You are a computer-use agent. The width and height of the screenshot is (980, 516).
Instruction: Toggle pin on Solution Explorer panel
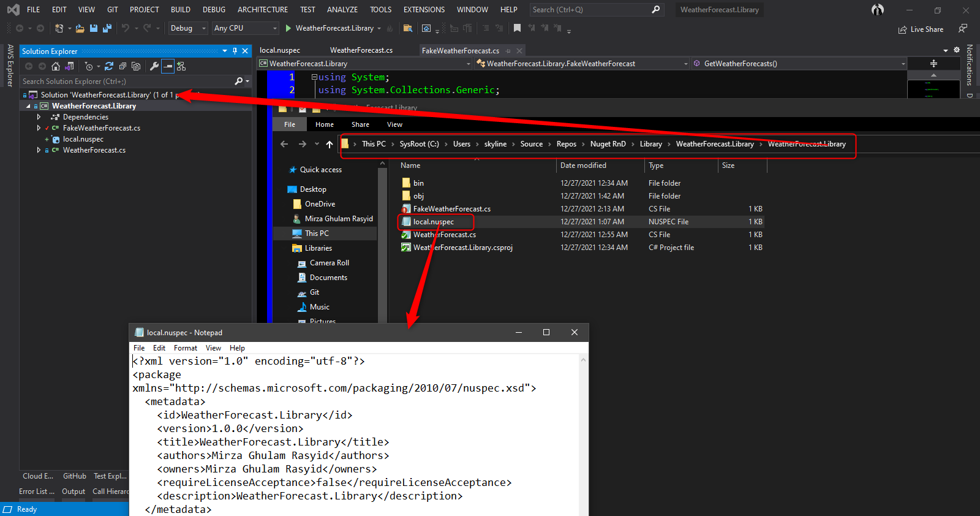point(235,51)
